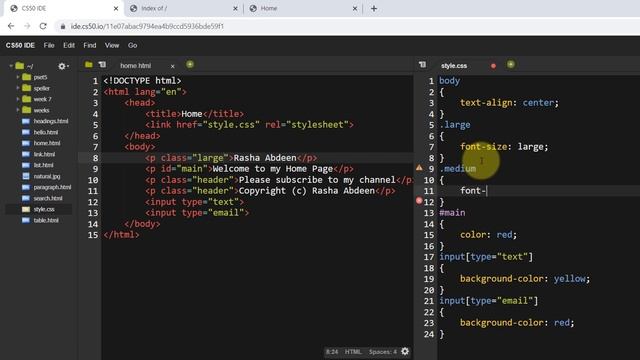The image size is (640, 360).
Task: Open home.html in file tree
Action: click(x=47, y=143)
